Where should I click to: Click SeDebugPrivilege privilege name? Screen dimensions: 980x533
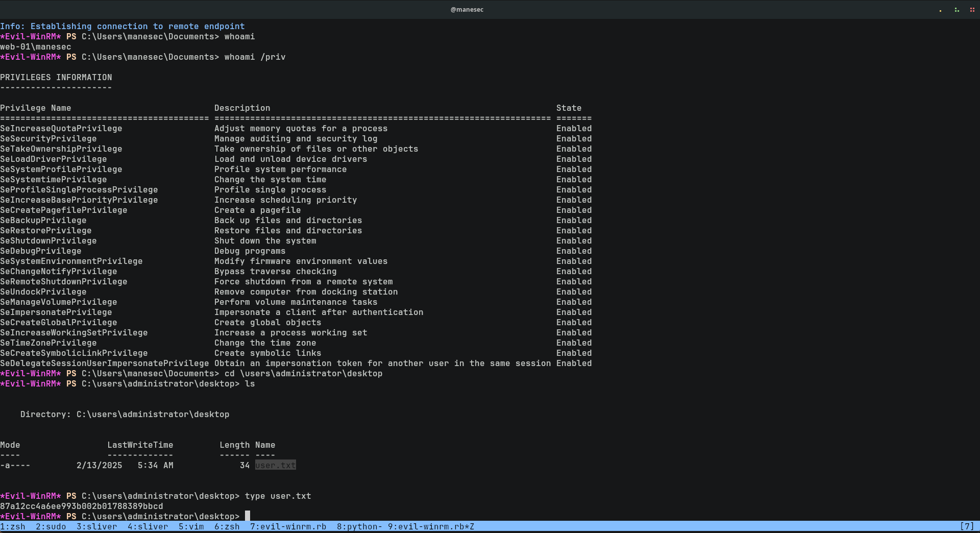tap(41, 251)
